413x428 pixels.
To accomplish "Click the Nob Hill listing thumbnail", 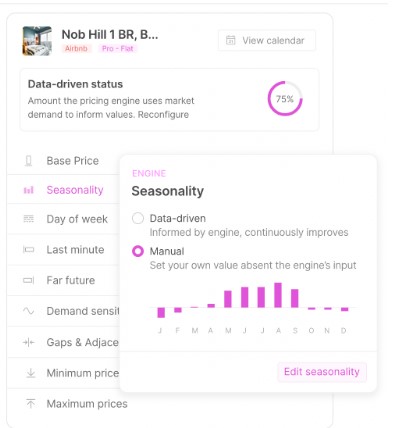I will (37, 41).
